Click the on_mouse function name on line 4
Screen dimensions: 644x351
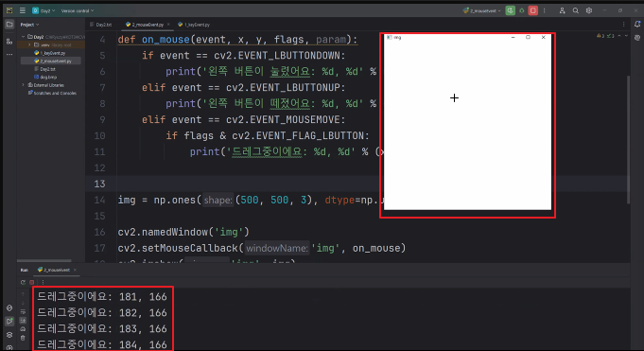(x=165, y=40)
